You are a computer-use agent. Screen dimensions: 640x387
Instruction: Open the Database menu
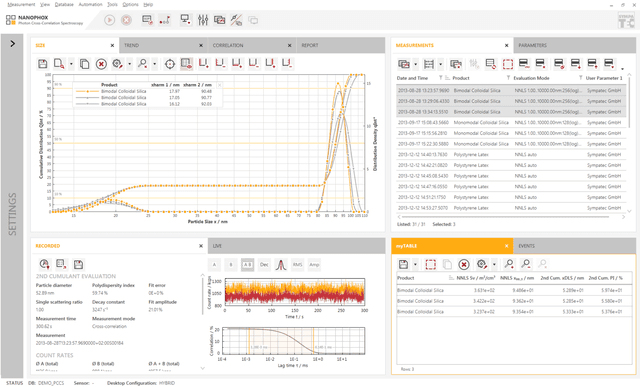(x=64, y=4)
